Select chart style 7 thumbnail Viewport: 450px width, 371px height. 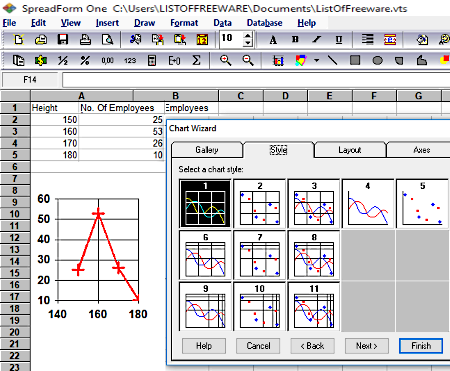(260, 255)
